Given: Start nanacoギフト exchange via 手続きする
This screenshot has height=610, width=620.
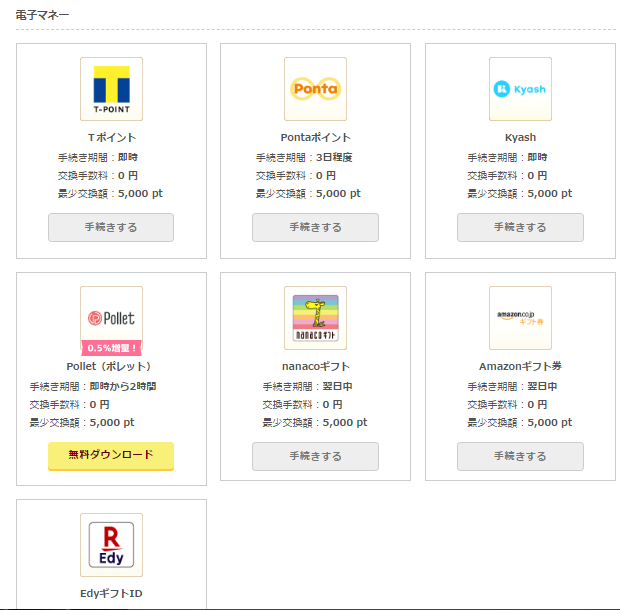Looking at the screenshot, I should click(x=316, y=456).
